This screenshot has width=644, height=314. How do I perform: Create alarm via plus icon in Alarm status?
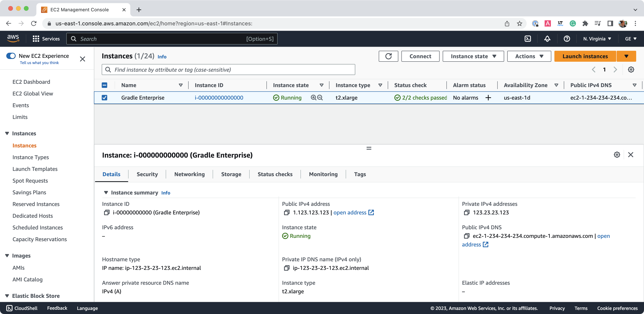coord(489,98)
